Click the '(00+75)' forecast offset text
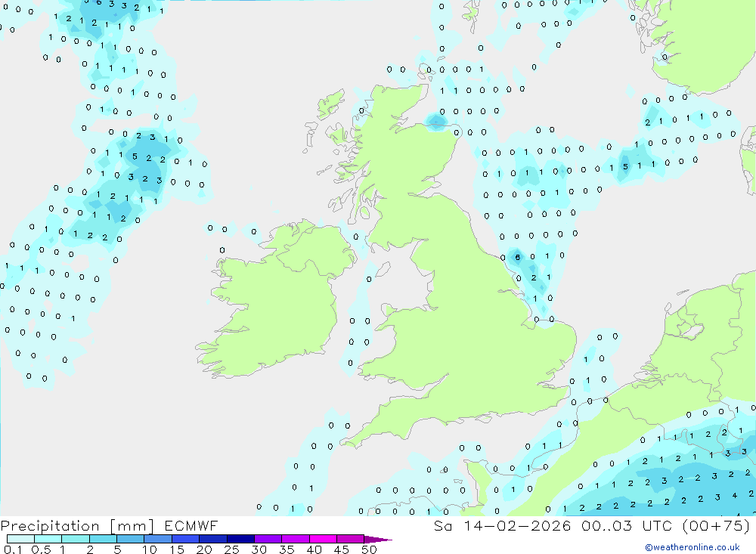 coord(717,525)
